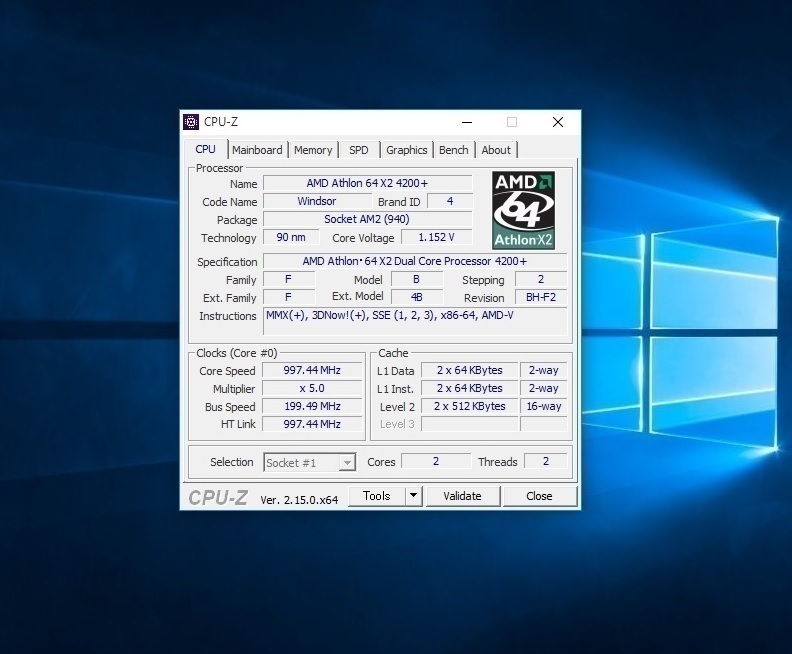792x654 pixels.
Task: Click the processor Name field
Action: [367, 184]
